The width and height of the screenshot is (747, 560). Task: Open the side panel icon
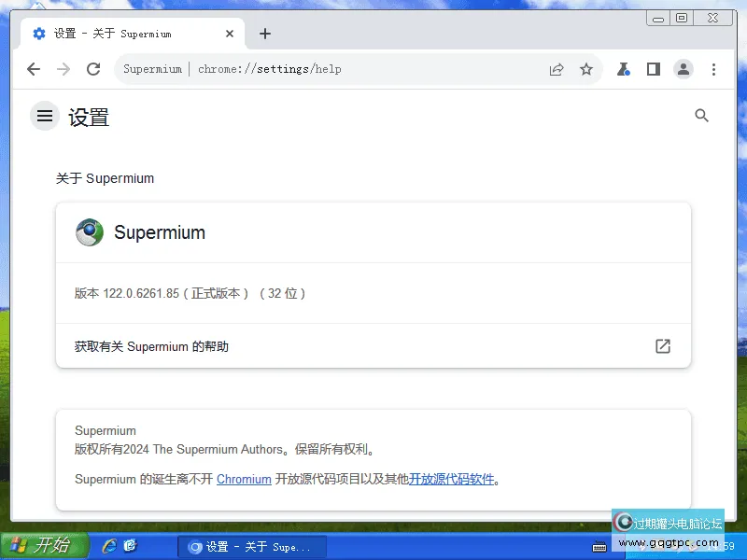[653, 68]
